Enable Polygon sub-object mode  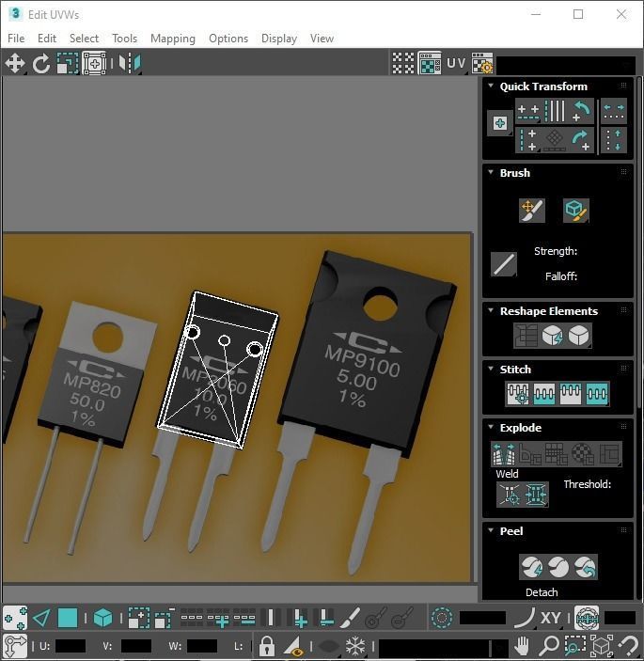coord(68,618)
